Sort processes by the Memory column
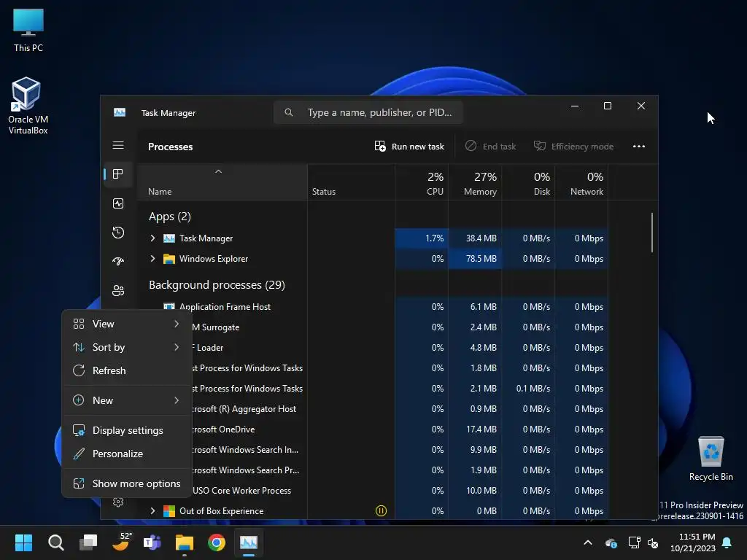 click(475, 183)
